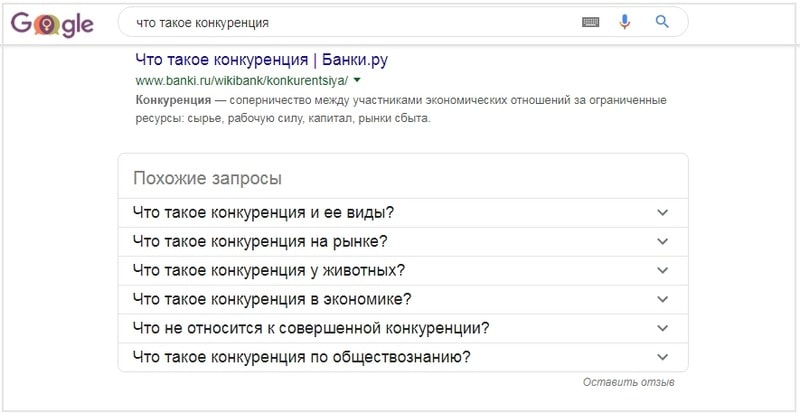Expand chevron for 'конкуренция у животных'

coord(662,270)
